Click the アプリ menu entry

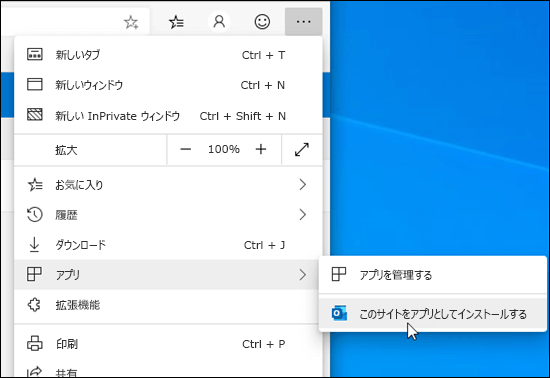[x=166, y=275]
